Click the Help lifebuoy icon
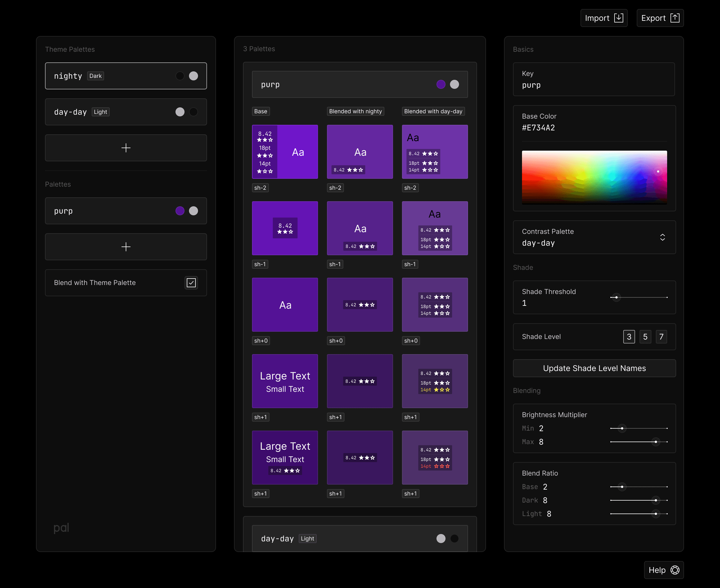Viewport: 720px width, 588px height. [675, 570]
